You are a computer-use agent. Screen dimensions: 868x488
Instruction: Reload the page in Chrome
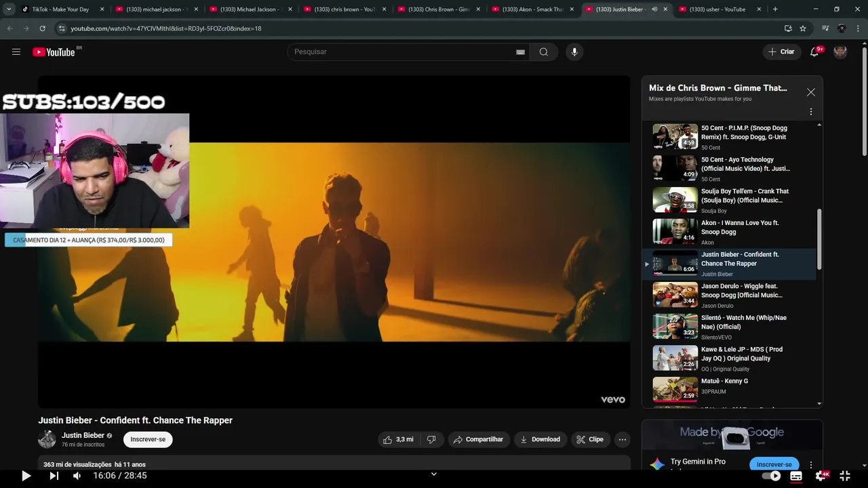(42, 28)
